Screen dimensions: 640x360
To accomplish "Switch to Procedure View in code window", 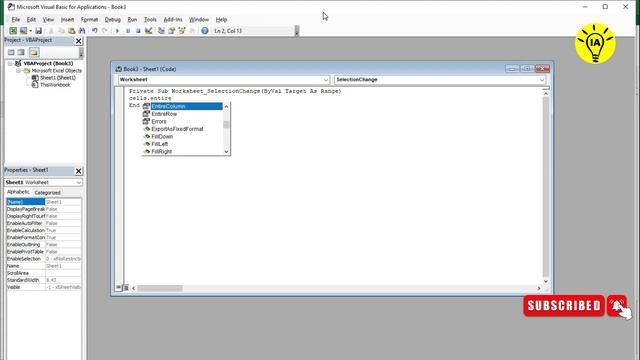I will [118, 288].
